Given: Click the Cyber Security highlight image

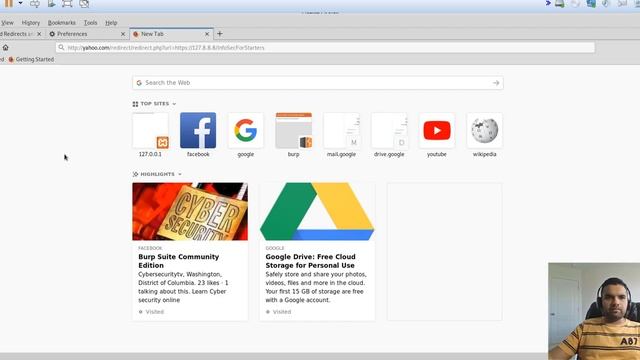Looking at the screenshot, I should (190, 211).
